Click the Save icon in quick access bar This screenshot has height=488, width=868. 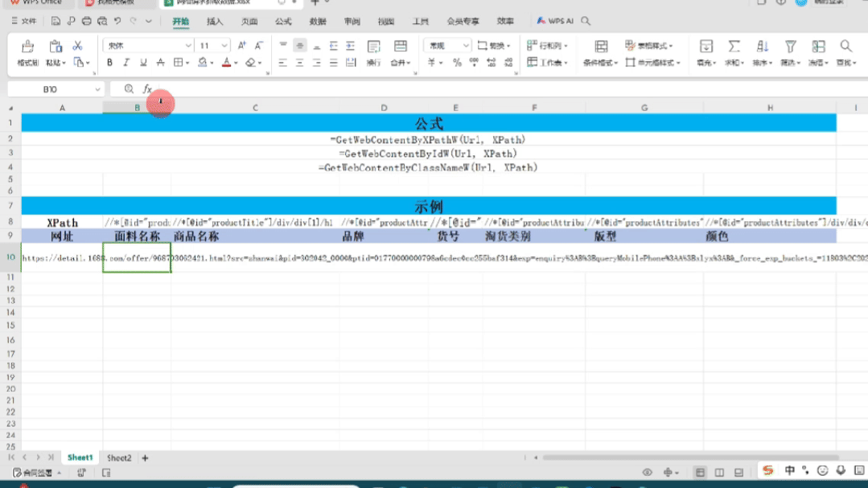coord(56,21)
